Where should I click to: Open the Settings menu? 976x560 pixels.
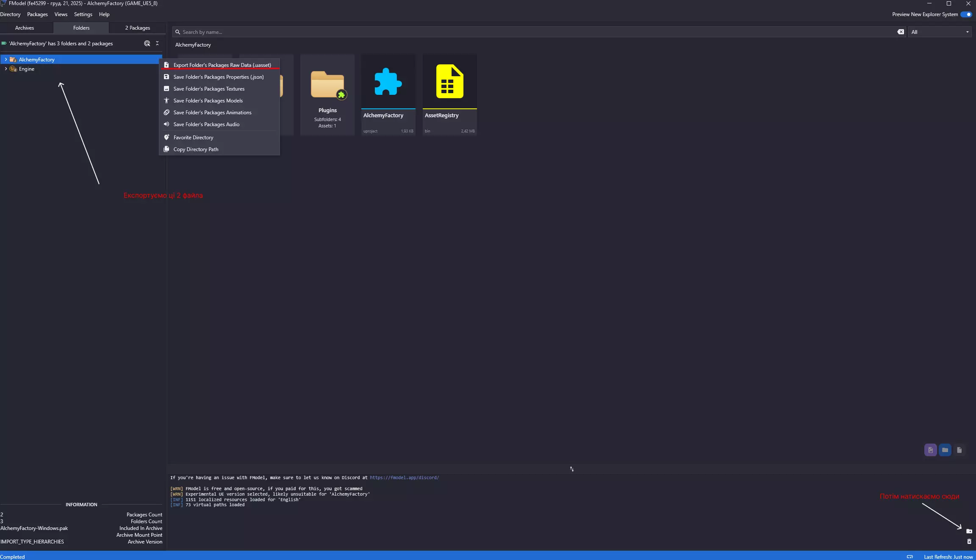[x=83, y=14]
